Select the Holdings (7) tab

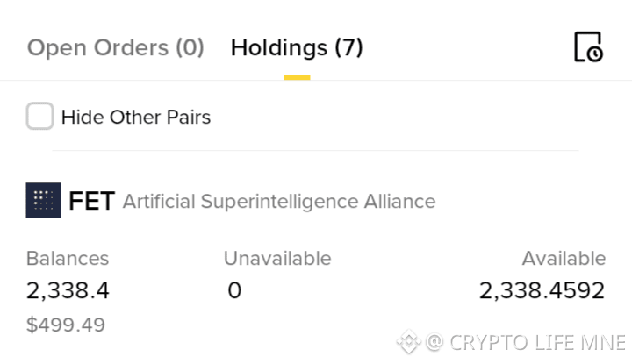pyautogui.click(x=297, y=47)
